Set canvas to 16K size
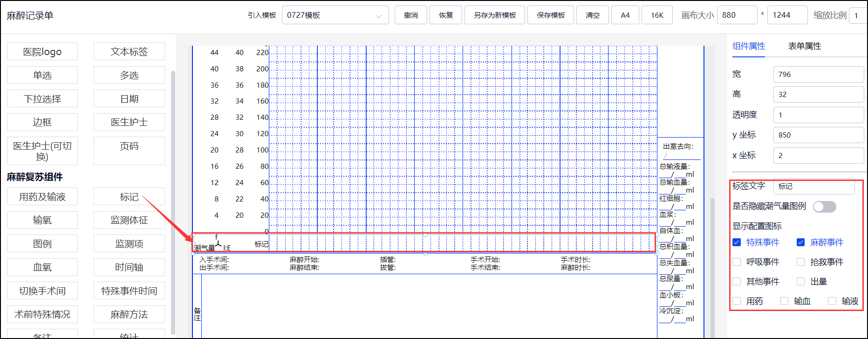 [657, 15]
